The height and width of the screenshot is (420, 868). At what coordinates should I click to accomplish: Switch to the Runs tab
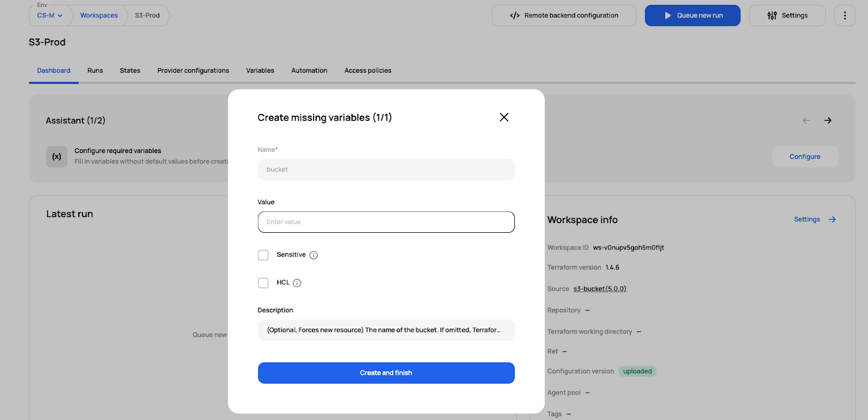click(95, 71)
